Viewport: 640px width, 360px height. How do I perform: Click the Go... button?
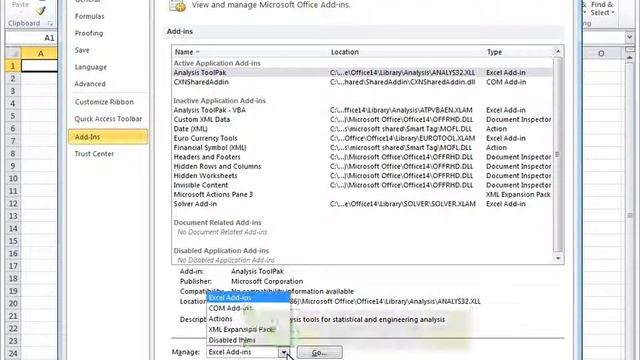point(319,353)
